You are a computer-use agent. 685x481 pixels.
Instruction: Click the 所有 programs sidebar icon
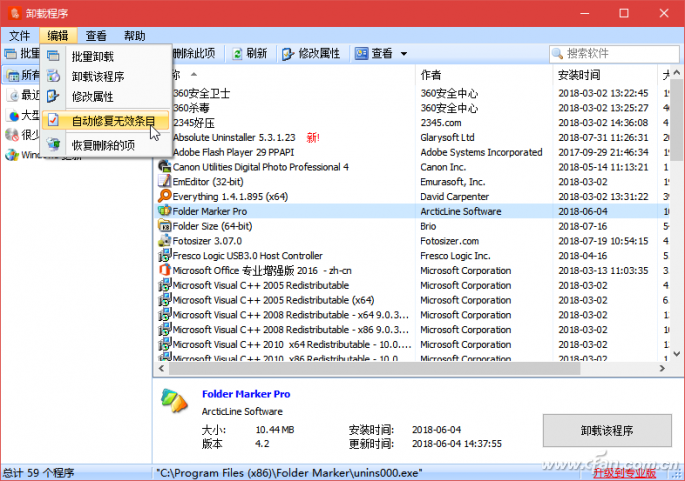pyautogui.click(x=13, y=75)
